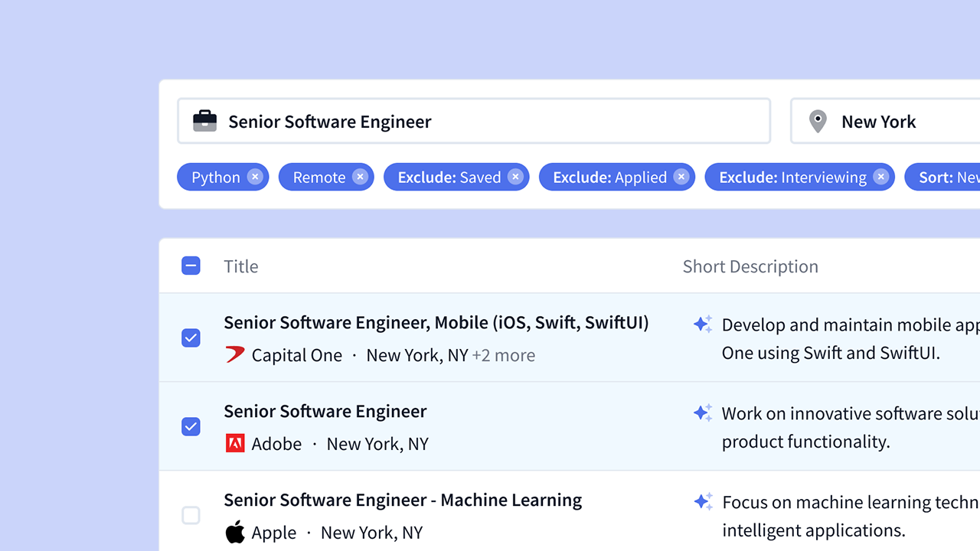Check the Apple Machine Learning job checkbox
980x551 pixels.
tap(191, 515)
